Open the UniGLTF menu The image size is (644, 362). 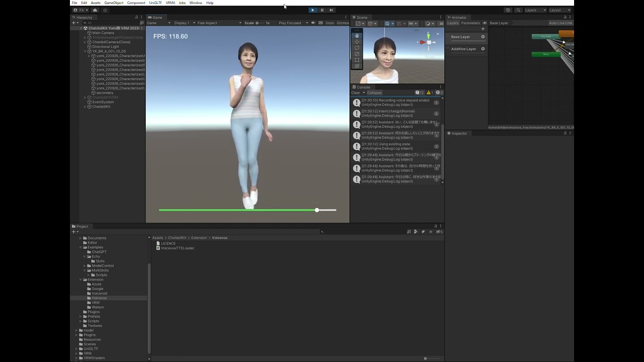[x=155, y=3]
